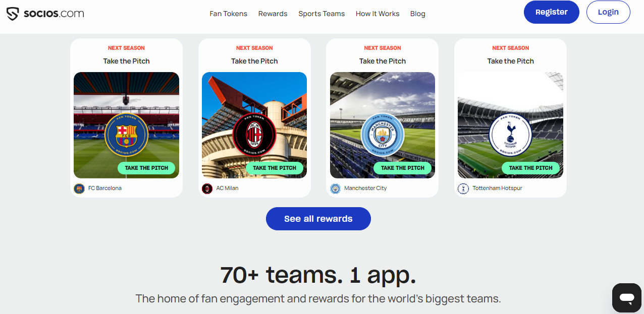
Task: Open the chat widget icon
Action: pyautogui.click(x=627, y=298)
